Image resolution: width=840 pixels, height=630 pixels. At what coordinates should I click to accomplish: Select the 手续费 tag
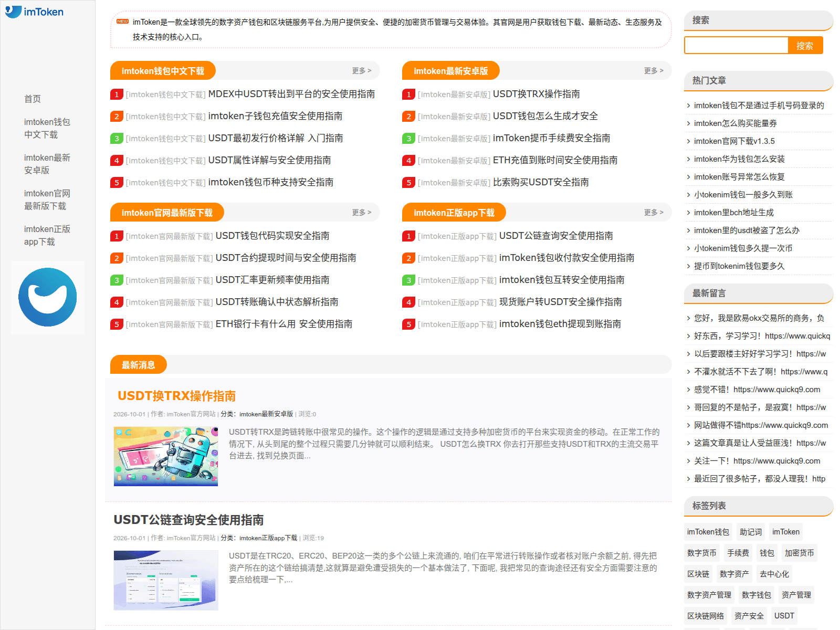(x=738, y=553)
